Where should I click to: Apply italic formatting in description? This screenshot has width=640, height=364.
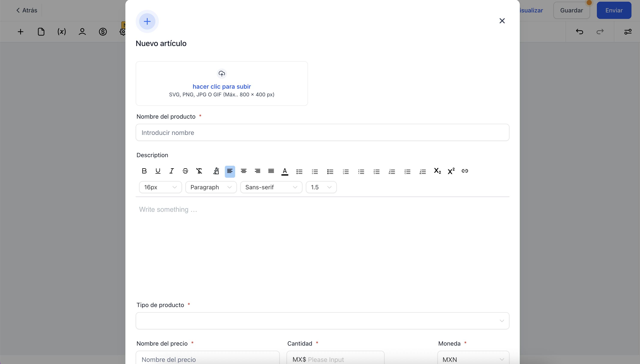point(172,171)
